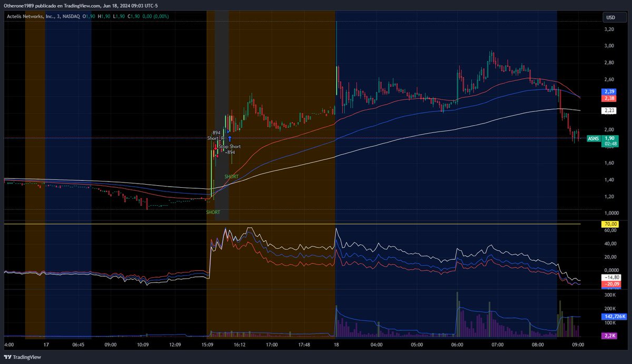
Task: Click the 10:09 time axis label
Action: point(143,345)
